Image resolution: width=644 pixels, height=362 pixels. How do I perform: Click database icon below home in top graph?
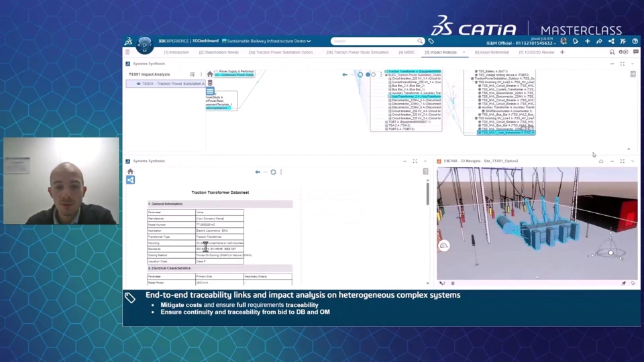click(210, 83)
